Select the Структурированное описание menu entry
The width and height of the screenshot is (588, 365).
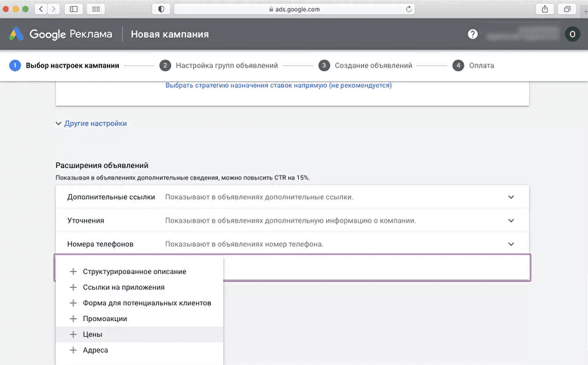coord(139,271)
